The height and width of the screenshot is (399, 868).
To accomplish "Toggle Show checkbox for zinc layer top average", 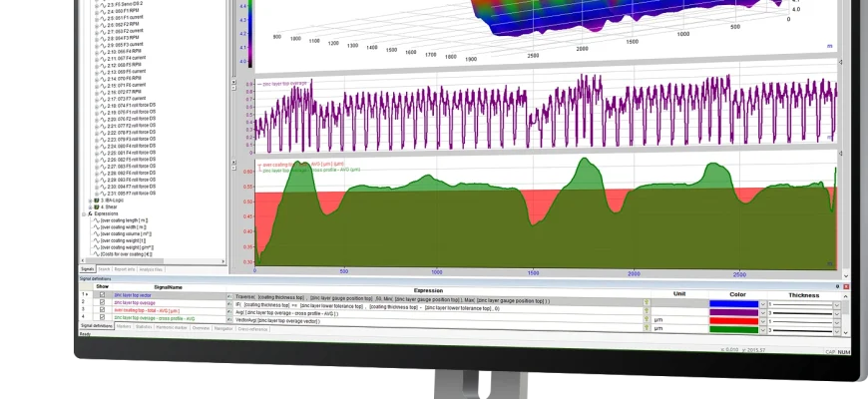I will click(x=101, y=303).
